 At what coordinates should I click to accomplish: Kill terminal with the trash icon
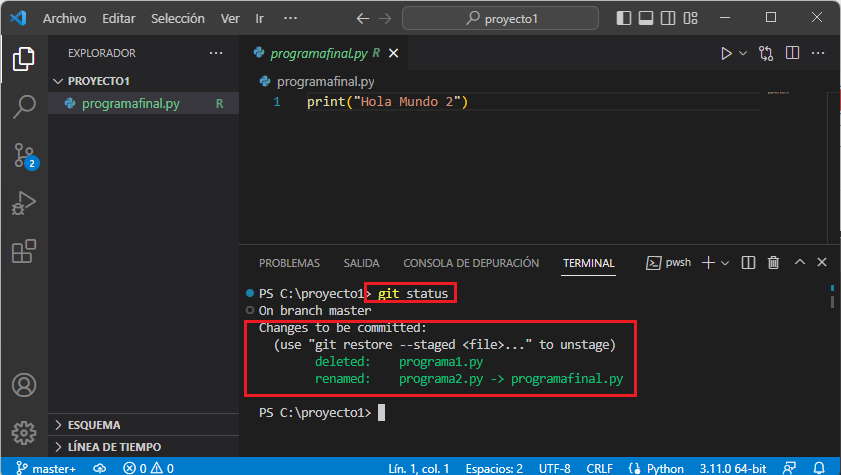[x=773, y=263]
